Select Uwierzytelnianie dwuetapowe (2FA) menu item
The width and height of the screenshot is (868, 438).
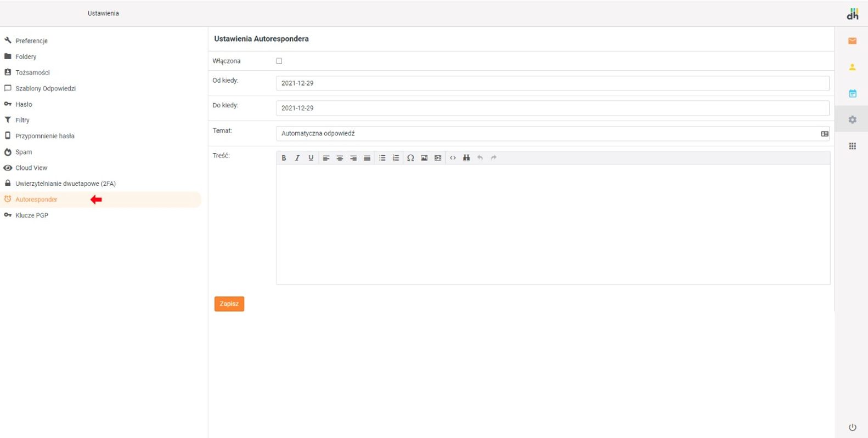pos(65,184)
